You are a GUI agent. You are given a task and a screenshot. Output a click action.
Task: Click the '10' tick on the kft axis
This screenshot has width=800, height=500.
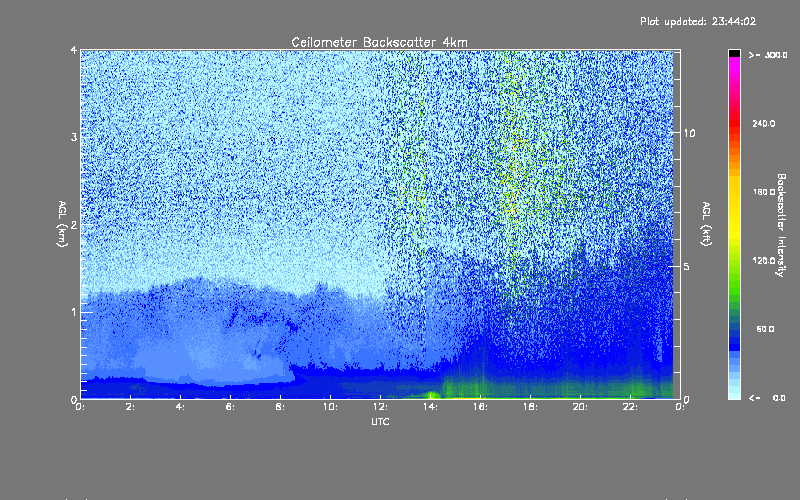689,133
